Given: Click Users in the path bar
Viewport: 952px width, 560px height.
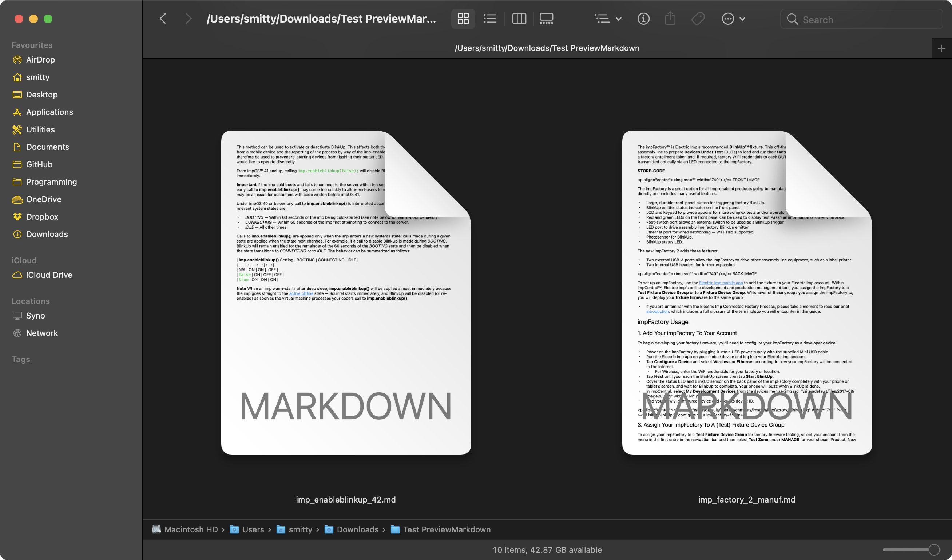Looking at the screenshot, I should pyautogui.click(x=253, y=529).
